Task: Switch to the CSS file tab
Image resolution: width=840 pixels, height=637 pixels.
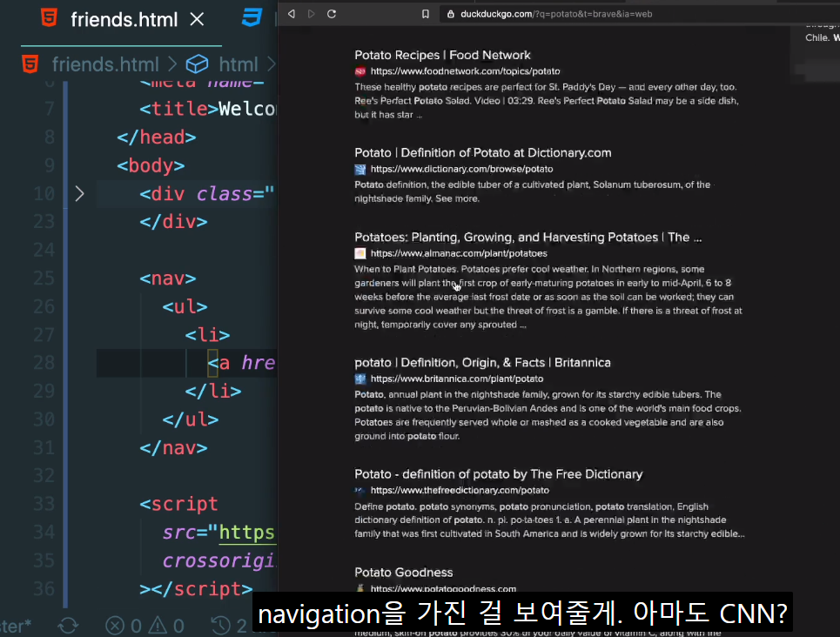Action: click(252, 17)
